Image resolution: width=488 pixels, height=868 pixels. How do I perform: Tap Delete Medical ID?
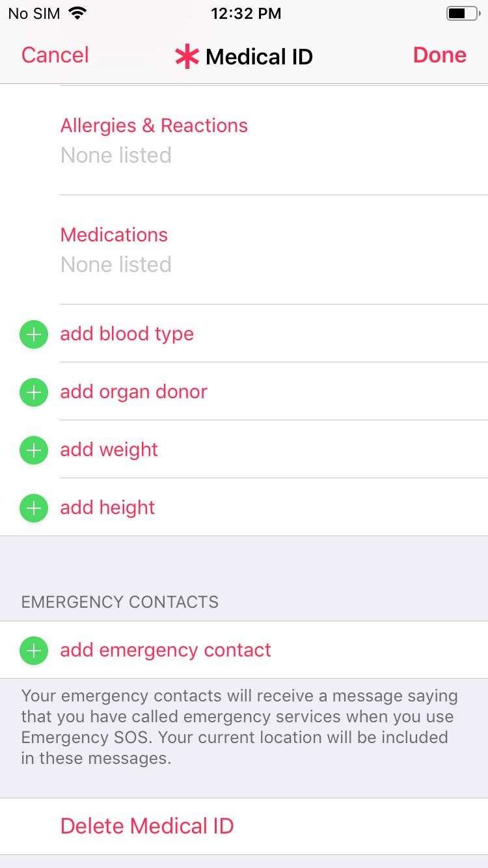[147, 825]
